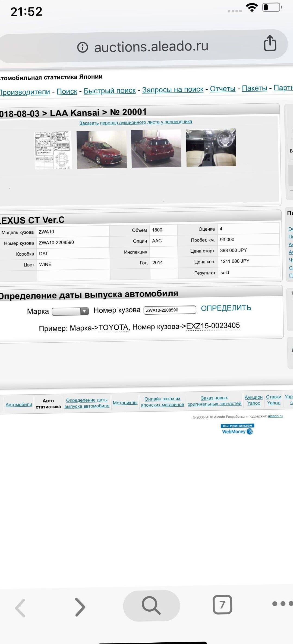Open the Производители menu link
The image size is (293, 644).
coord(25,92)
